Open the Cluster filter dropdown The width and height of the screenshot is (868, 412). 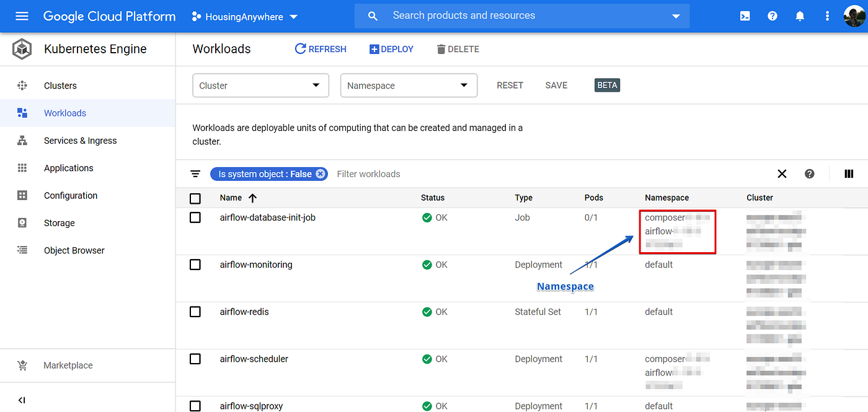[260, 85]
